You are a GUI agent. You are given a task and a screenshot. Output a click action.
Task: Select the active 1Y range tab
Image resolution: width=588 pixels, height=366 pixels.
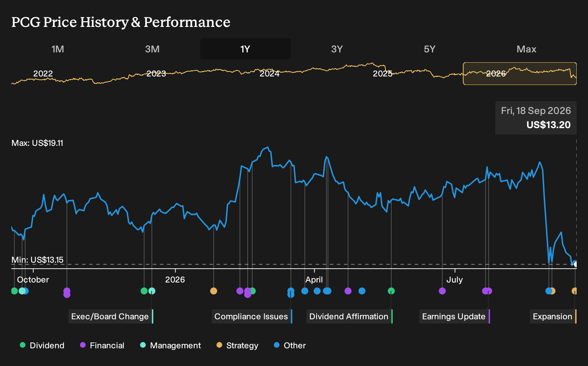246,49
